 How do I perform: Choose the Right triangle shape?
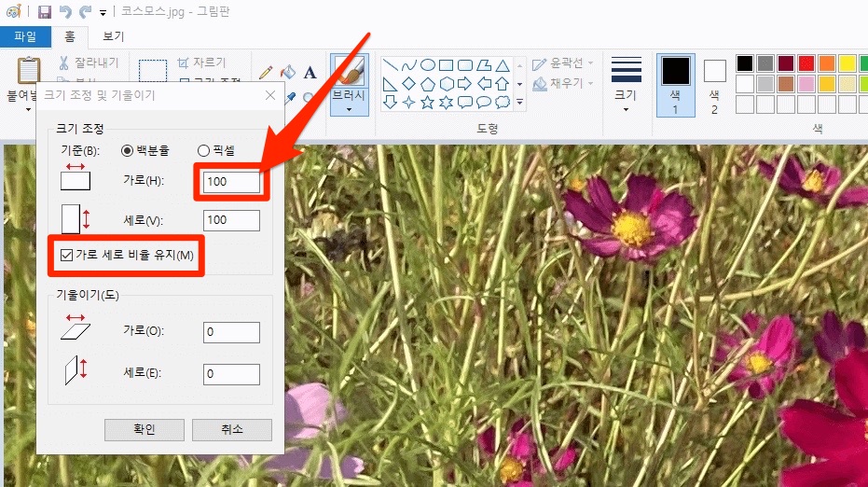pos(391,84)
